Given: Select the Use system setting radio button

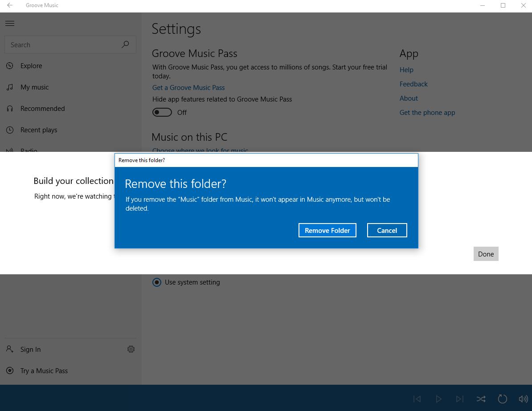Looking at the screenshot, I should point(157,282).
